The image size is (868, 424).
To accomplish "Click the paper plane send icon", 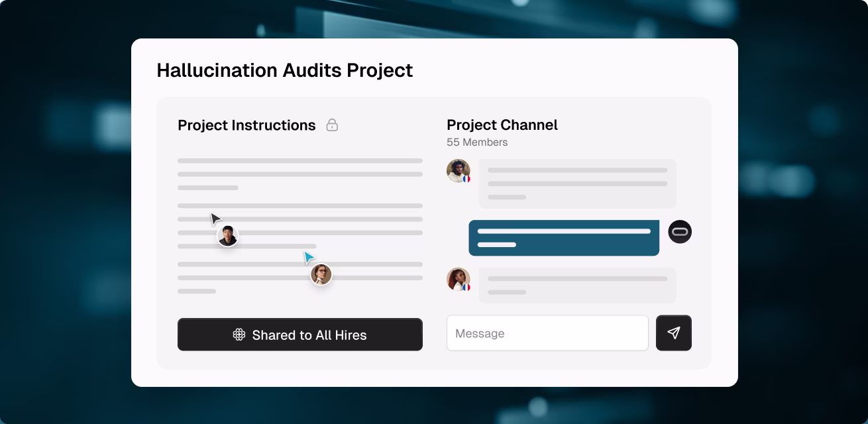I will [674, 333].
